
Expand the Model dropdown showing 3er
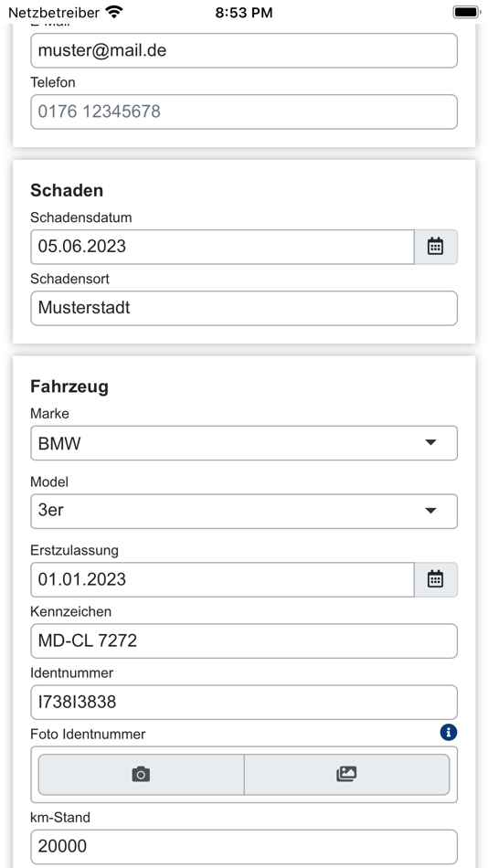(x=244, y=511)
